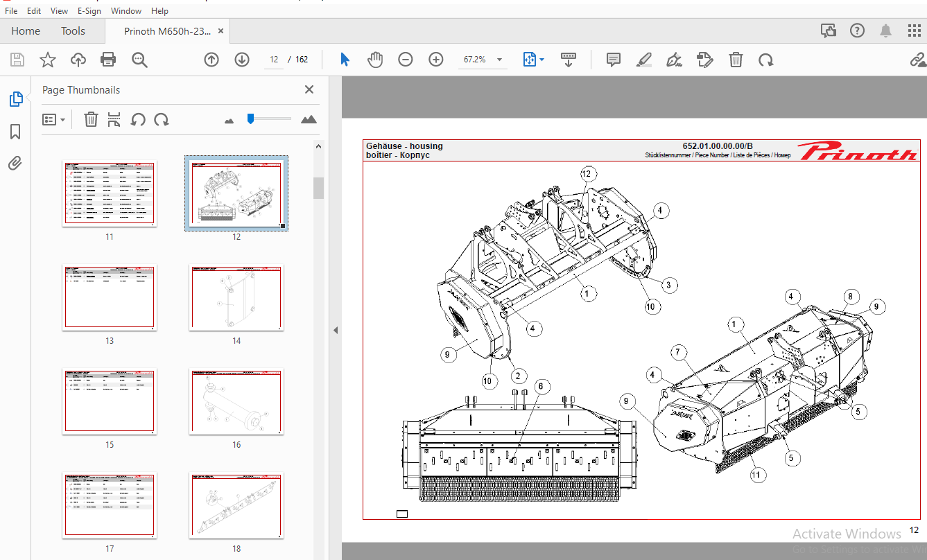This screenshot has height=560, width=927.
Task: Open the apps grid icon
Action: tap(915, 30)
